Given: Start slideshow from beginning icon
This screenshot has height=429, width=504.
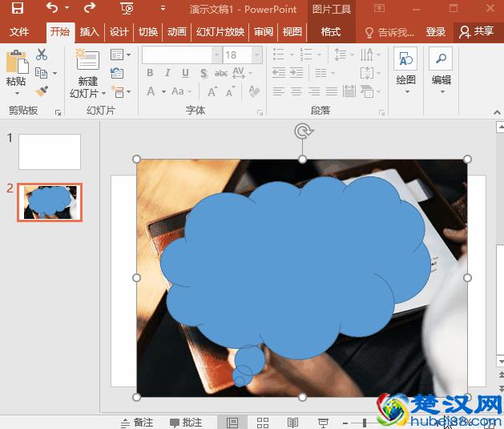Looking at the screenshot, I should 127,8.
